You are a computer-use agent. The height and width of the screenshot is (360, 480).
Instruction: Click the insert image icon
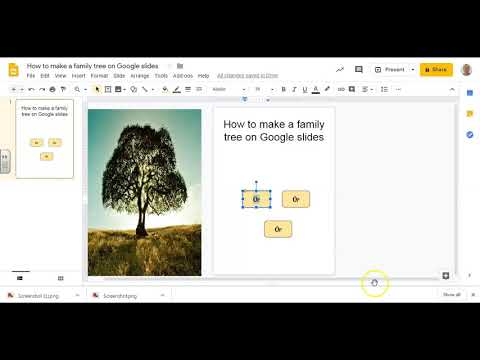click(x=118, y=89)
